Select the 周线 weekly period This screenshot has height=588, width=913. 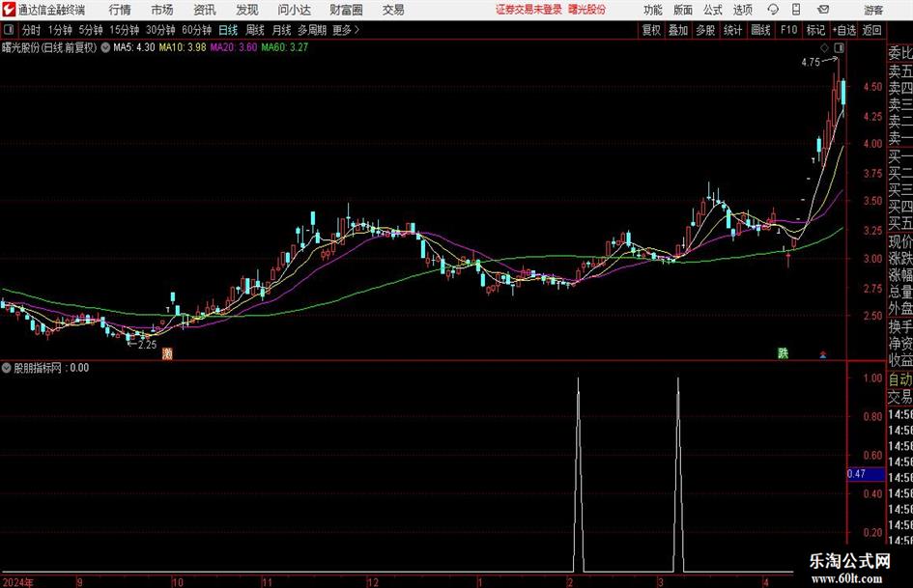click(x=255, y=30)
